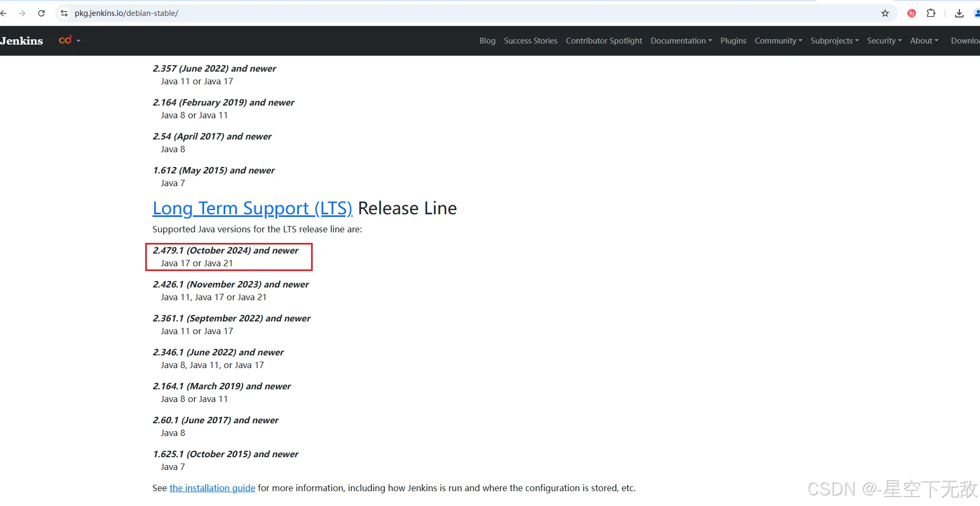This screenshot has width=980, height=506.
Task: Click '2.60.1 (June 2017) and newer'
Action: click(x=216, y=420)
